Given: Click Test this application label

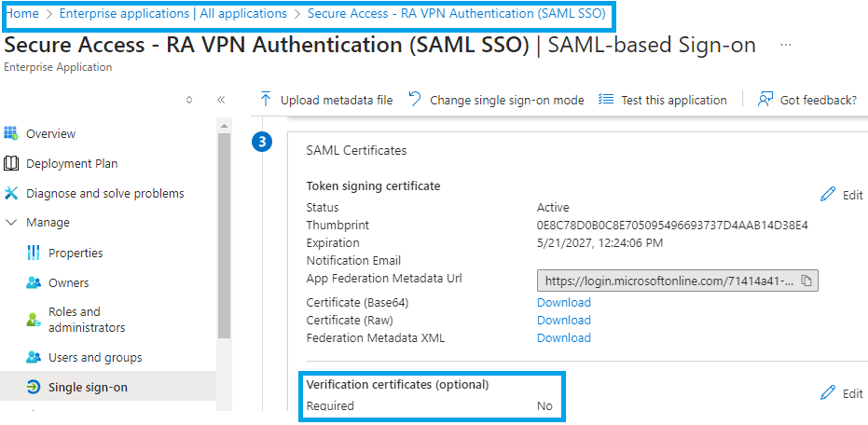Looking at the screenshot, I should tap(674, 100).
